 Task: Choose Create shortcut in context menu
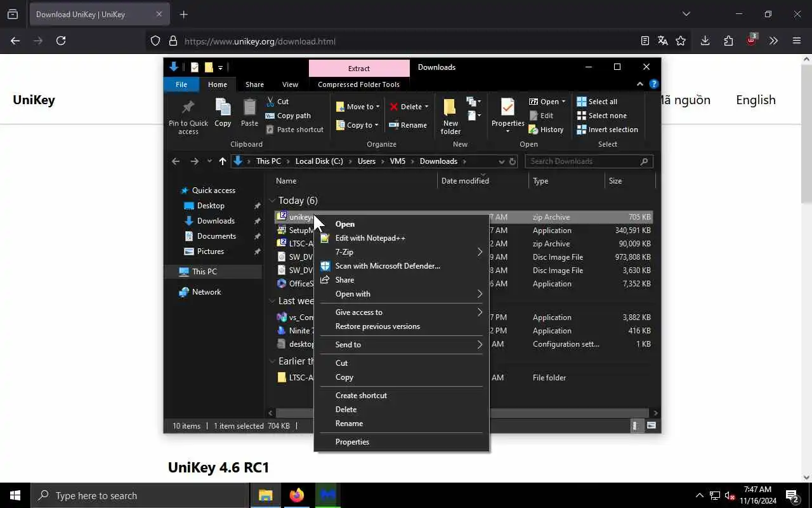pyautogui.click(x=401, y=396)
